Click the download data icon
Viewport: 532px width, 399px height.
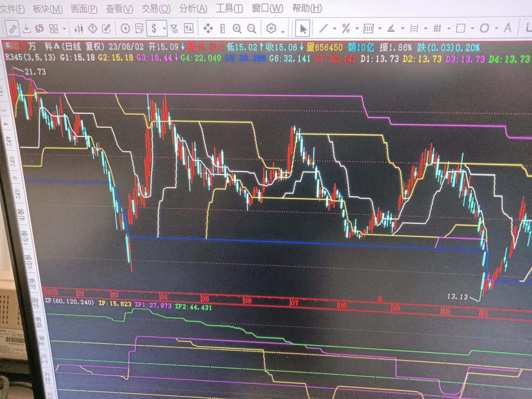click(27, 29)
